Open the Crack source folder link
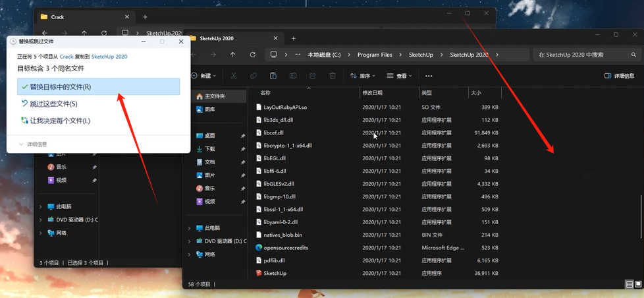This screenshot has height=298, width=644. [x=67, y=57]
